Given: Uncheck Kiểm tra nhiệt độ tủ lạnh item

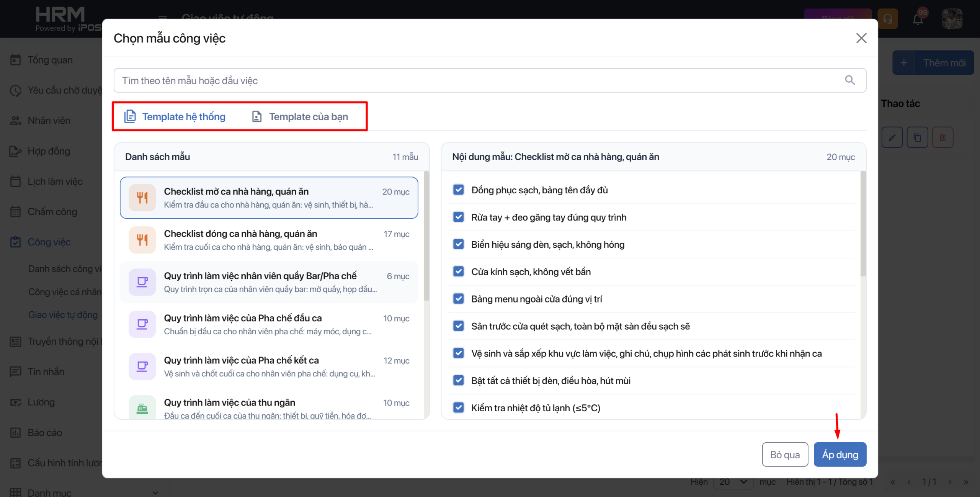Looking at the screenshot, I should 459,407.
